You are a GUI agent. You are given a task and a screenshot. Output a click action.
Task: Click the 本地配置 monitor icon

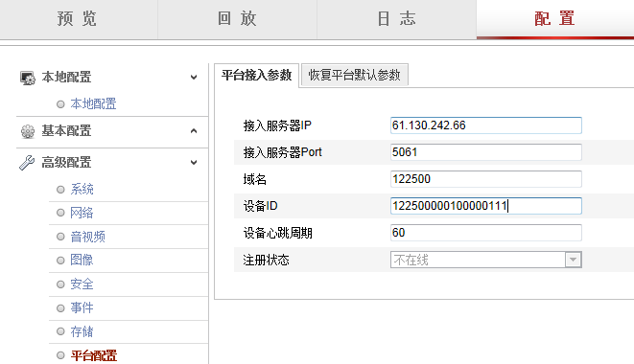pyautogui.click(x=28, y=78)
